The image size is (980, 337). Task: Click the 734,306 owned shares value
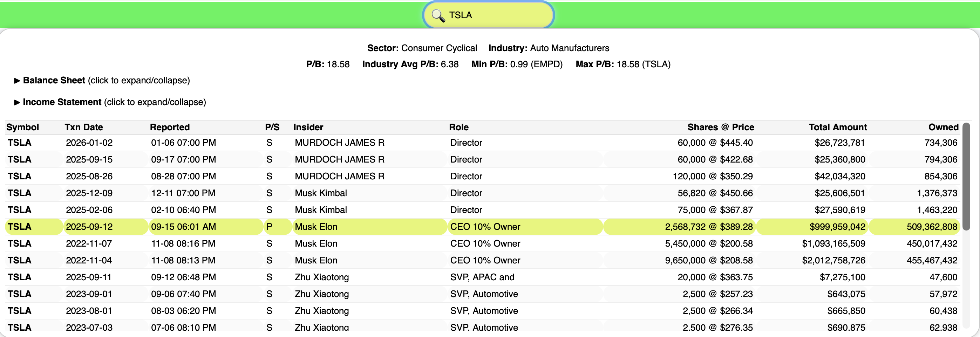941,143
